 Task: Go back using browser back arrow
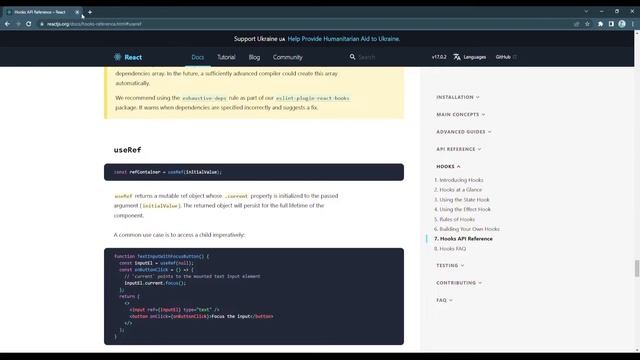click(7, 24)
